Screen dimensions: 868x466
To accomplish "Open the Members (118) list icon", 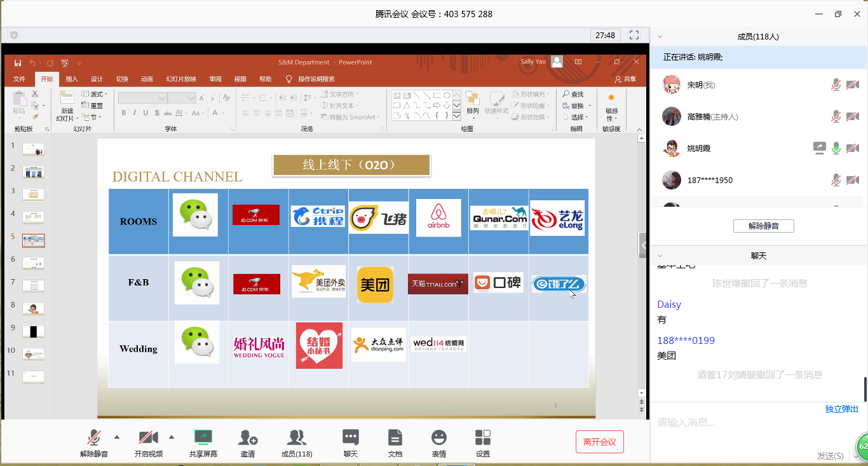I will pos(296,442).
